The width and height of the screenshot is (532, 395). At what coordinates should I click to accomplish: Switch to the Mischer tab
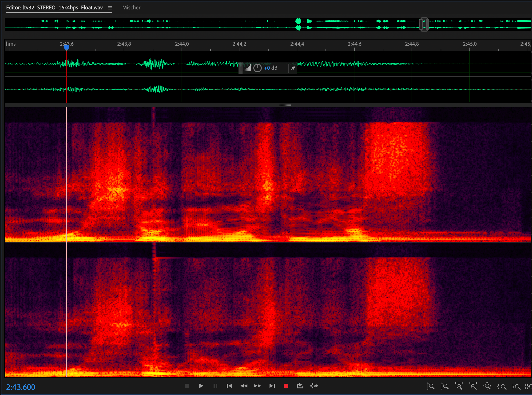click(131, 8)
